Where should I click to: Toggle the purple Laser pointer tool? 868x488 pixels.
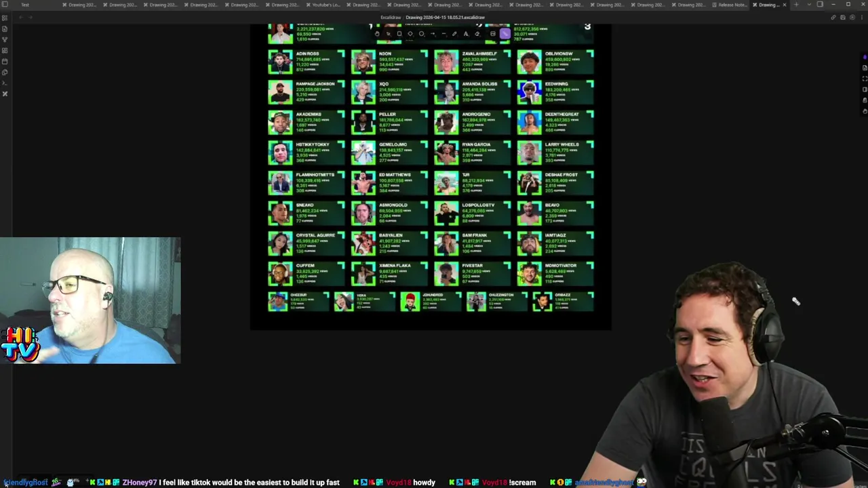click(x=505, y=34)
